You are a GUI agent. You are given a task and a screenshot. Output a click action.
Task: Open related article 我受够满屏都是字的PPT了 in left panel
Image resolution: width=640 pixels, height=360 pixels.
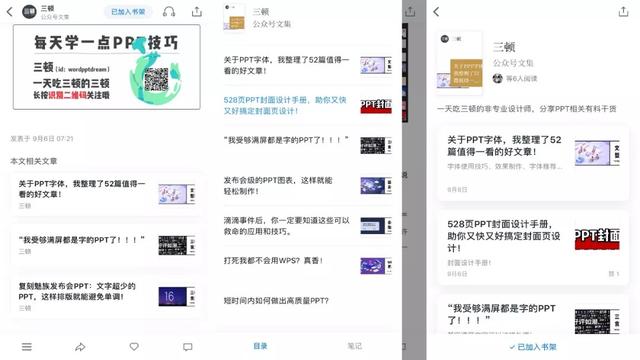click(107, 245)
